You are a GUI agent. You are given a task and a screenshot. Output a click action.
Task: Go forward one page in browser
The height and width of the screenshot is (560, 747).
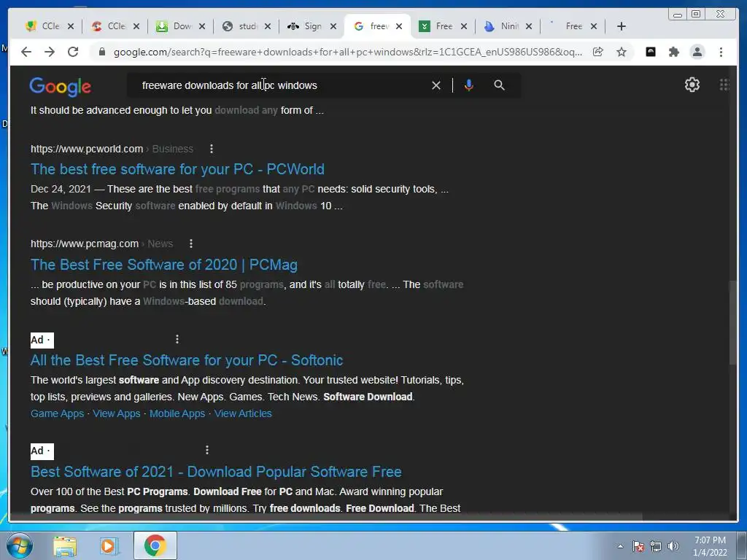pyautogui.click(x=50, y=52)
